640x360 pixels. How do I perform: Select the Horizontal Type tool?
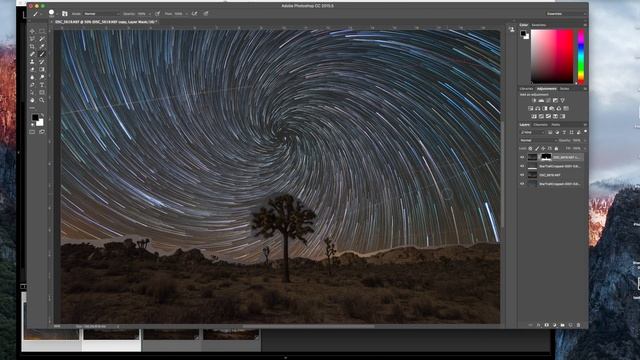click(42, 85)
